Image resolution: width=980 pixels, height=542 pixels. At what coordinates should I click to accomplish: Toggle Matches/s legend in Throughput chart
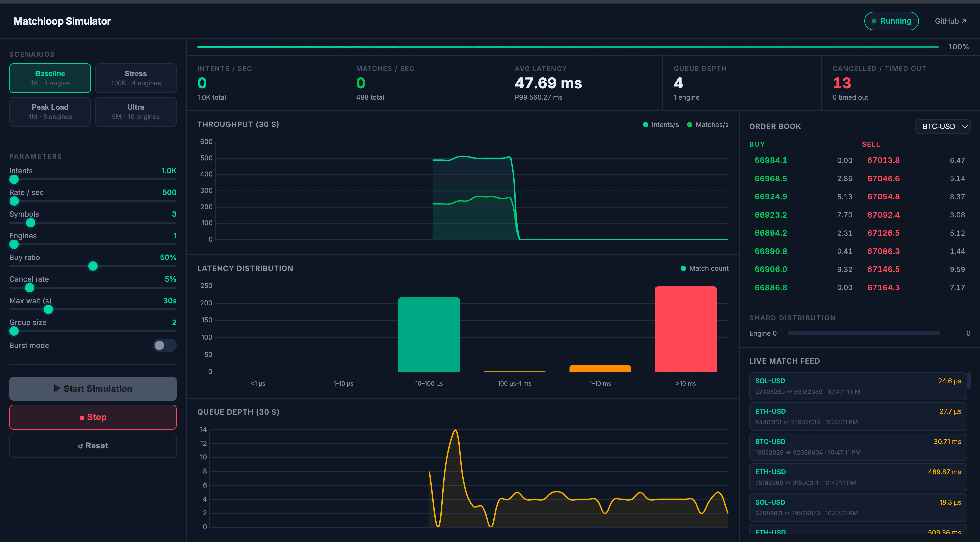tap(708, 125)
